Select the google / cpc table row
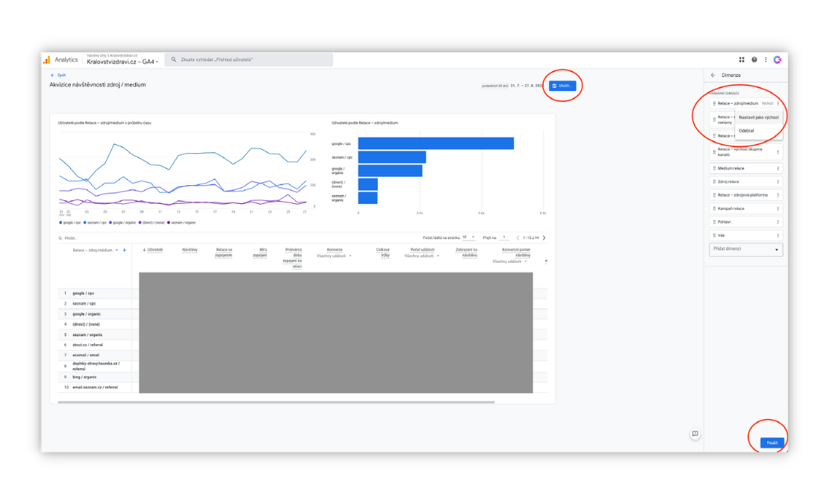 click(83, 293)
